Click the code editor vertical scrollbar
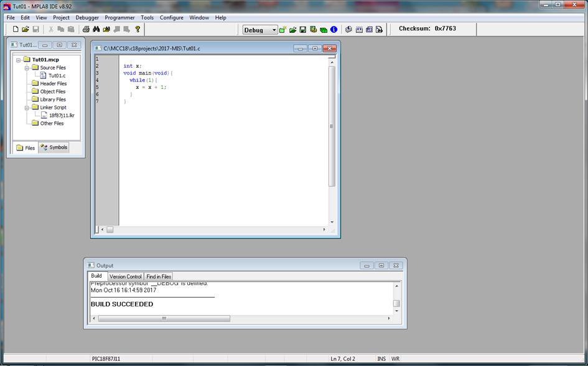This screenshot has height=366, width=588. 332,127
